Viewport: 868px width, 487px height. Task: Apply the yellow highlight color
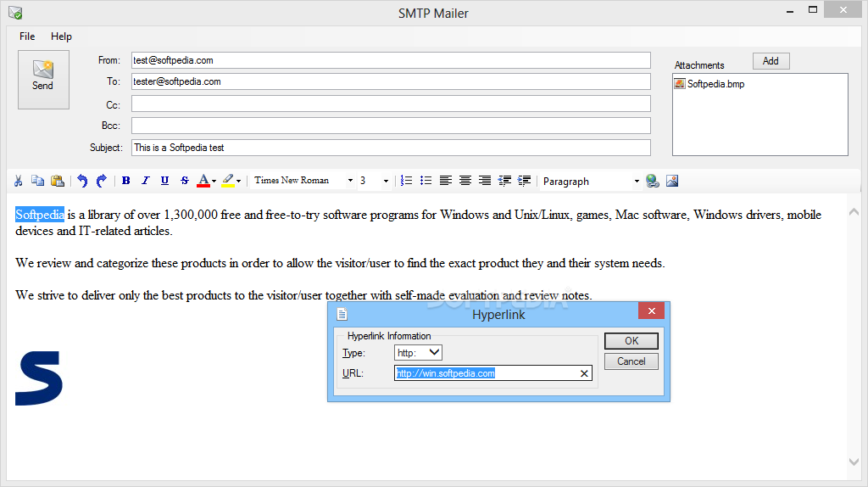tap(227, 181)
